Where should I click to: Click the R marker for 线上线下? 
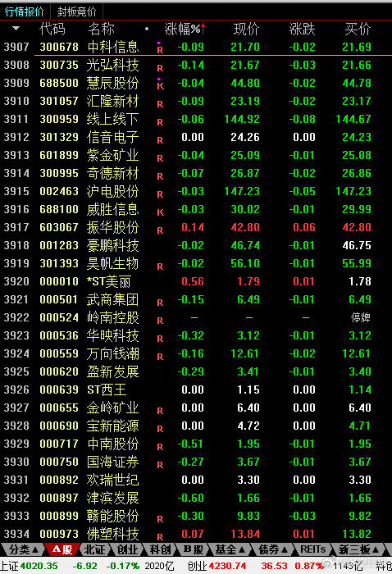coord(160,122)
